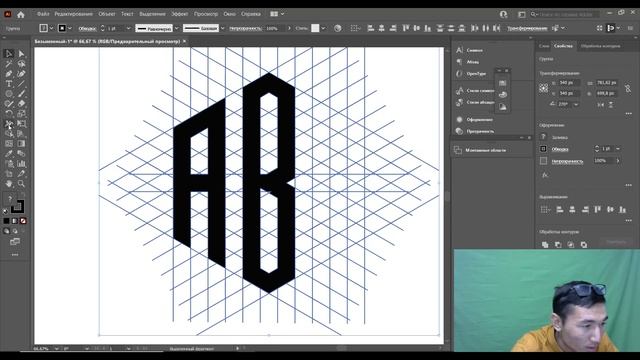Select the Column Graph tool
The width and height of the screenshot is (640, 360).
[x=21, y=164]
